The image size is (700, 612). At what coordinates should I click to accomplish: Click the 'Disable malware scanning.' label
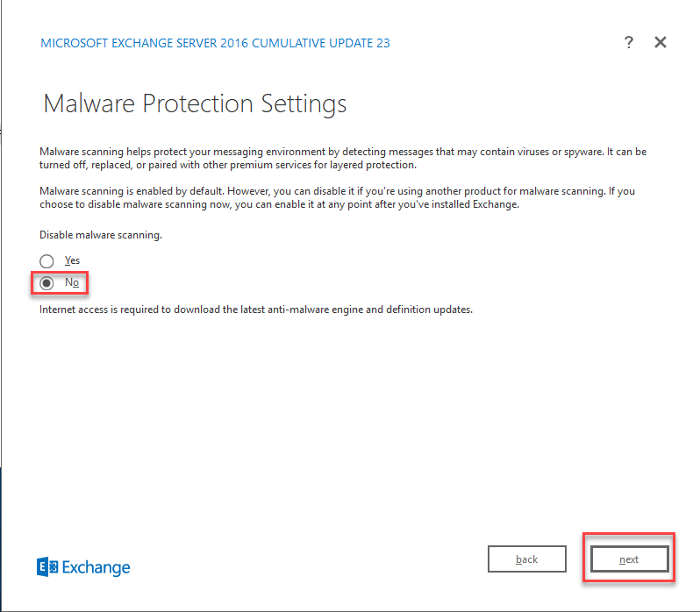pyautogui.click(x=101, y=235)
